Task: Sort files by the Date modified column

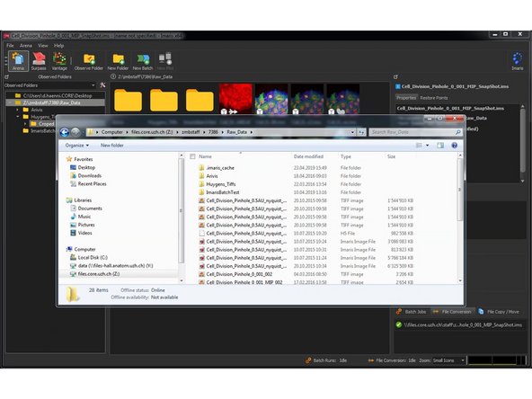Action: pos(308,156)
